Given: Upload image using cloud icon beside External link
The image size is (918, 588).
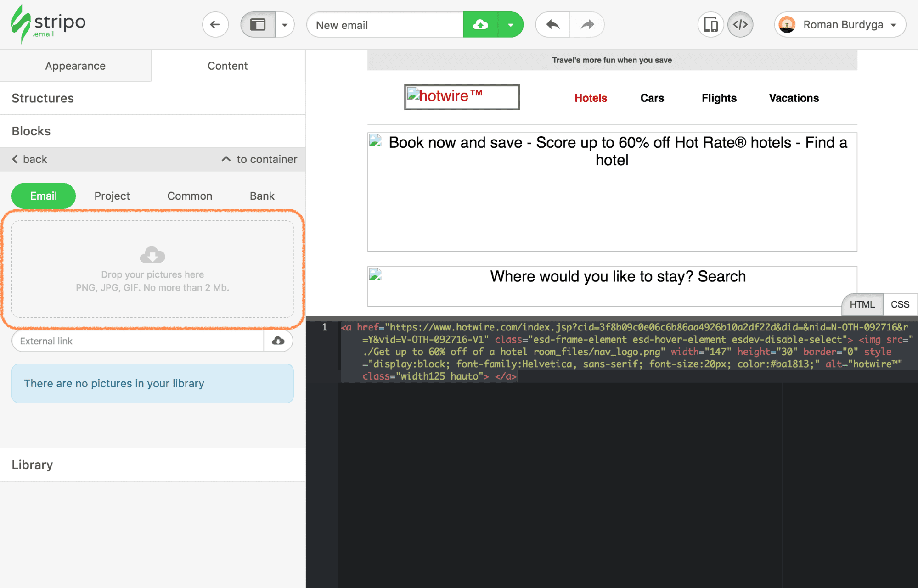Looking at the screenshot, I should pyautogui.click(x=278, y=341).
